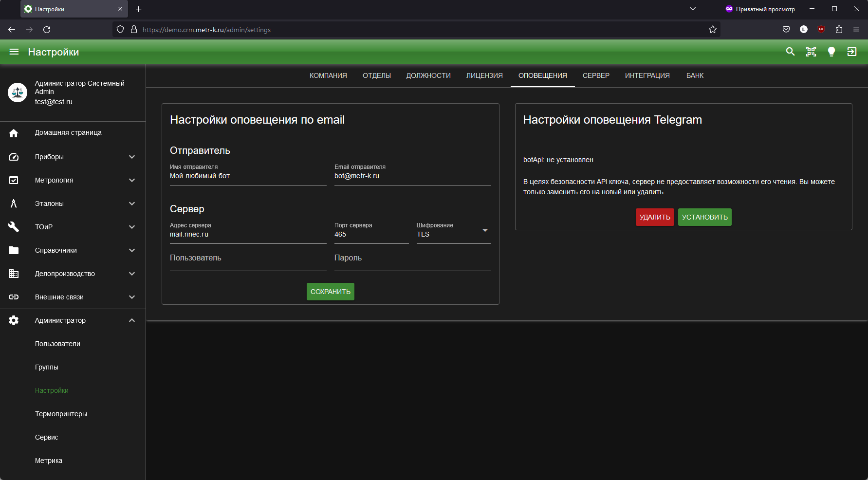868x480 pixels.
Task: Open the browser application menu
Action: (856, 30)
